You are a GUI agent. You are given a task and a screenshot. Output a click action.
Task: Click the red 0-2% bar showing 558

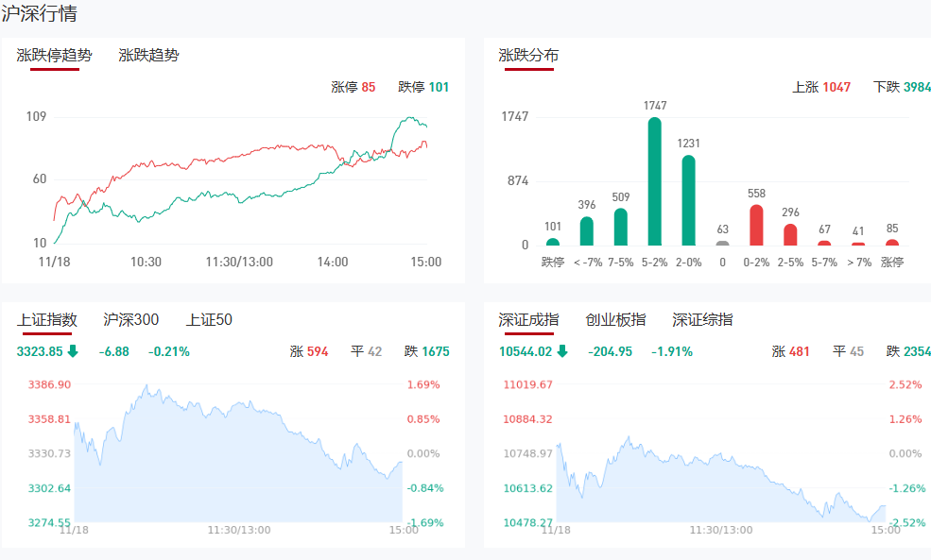756,225
